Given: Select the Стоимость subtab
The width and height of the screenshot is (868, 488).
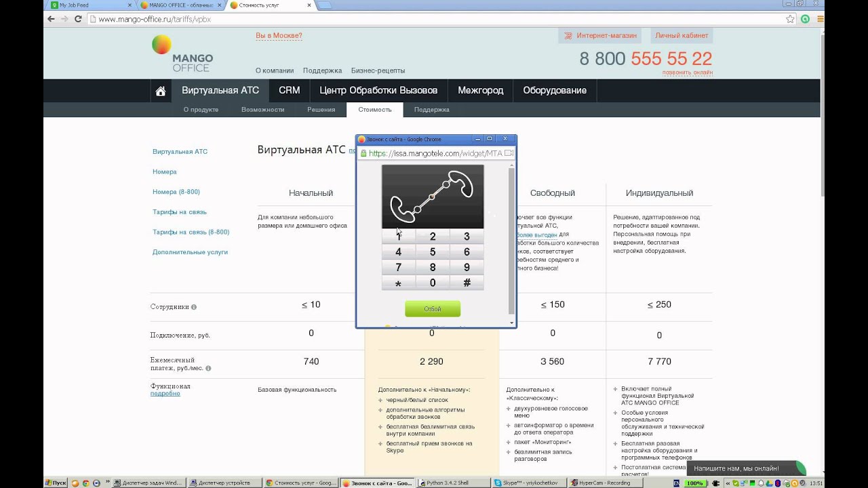Looking at the screenshot, I should pyautogui.click(x=375, y=110).
